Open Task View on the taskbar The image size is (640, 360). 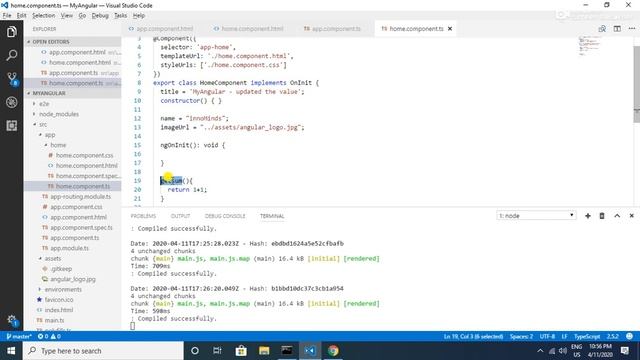pyautogui.click(x=217, y=351)
